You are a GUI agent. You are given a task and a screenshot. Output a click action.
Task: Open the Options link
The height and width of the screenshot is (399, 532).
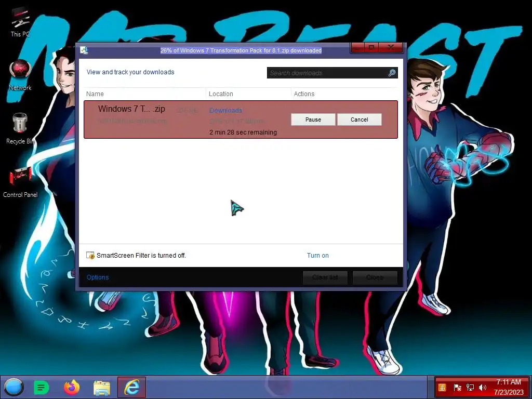pos(97,277)
